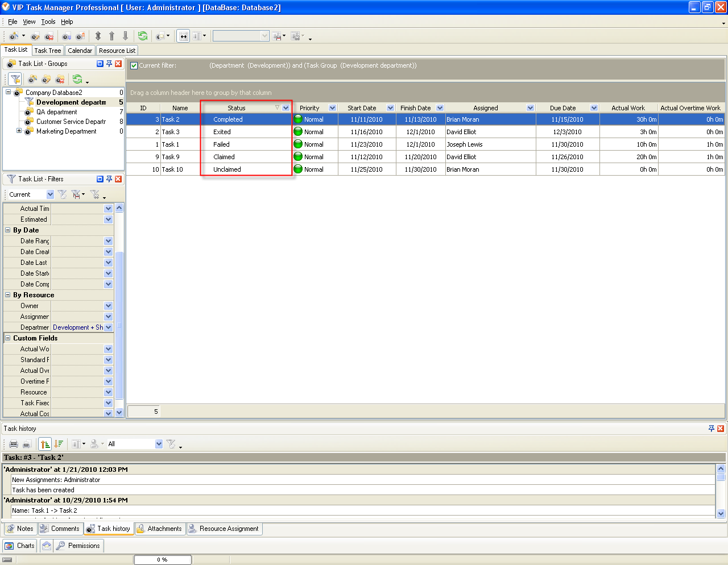The width and height of the screenshot is (728, 565).
Task: Switch to the Calendar tab
Action: 80,51
